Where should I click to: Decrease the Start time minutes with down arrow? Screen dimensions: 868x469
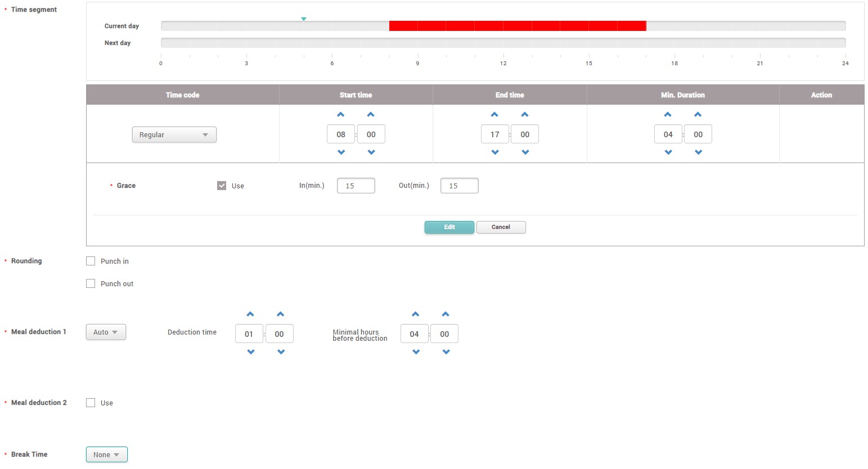tap(371, 152)
